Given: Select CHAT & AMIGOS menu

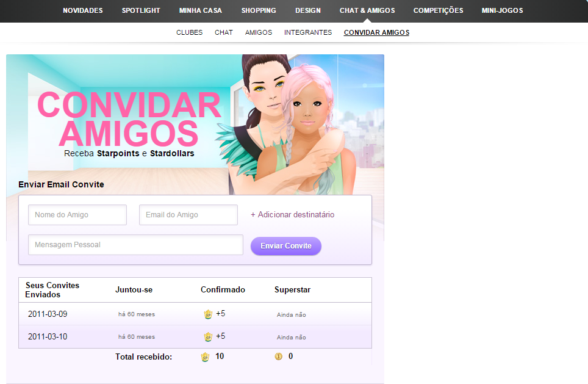Looking at the screenshot, I should 367,10.
